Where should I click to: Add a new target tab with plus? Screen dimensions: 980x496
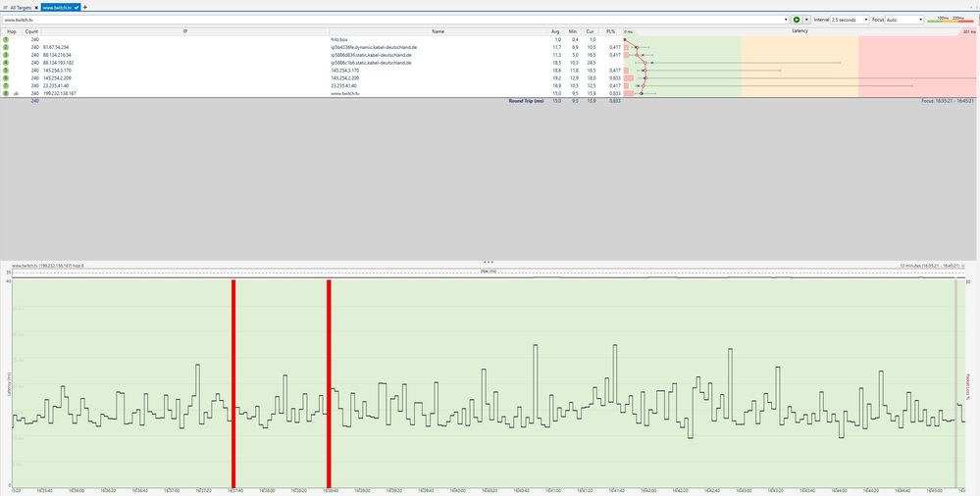coord(85,8)
